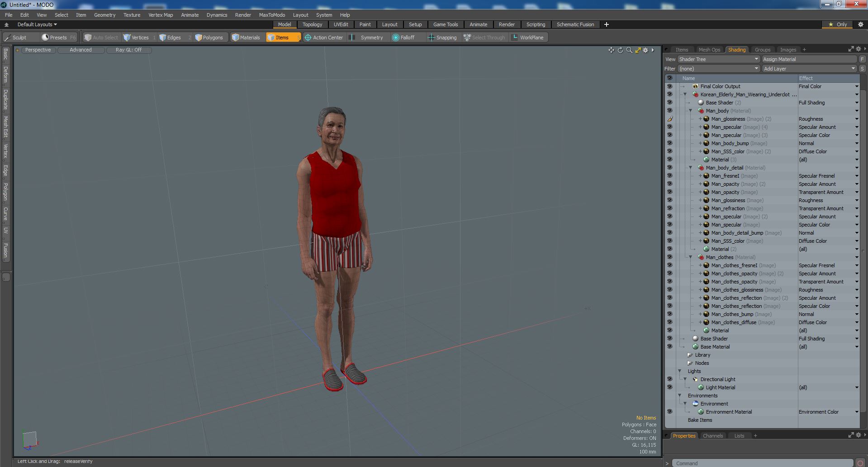Toggle visibility of Man_clothes_diffuse image

pos(669,322)
